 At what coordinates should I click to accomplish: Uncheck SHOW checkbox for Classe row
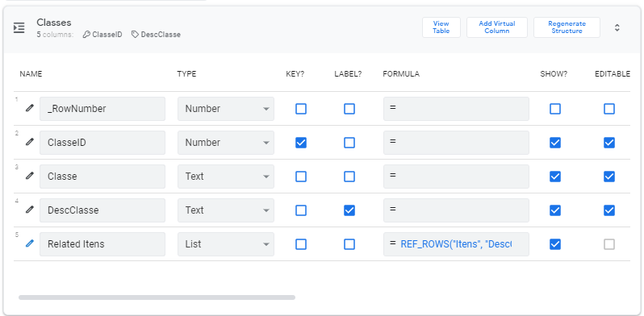pyautogui.click(x=555, y=177)
